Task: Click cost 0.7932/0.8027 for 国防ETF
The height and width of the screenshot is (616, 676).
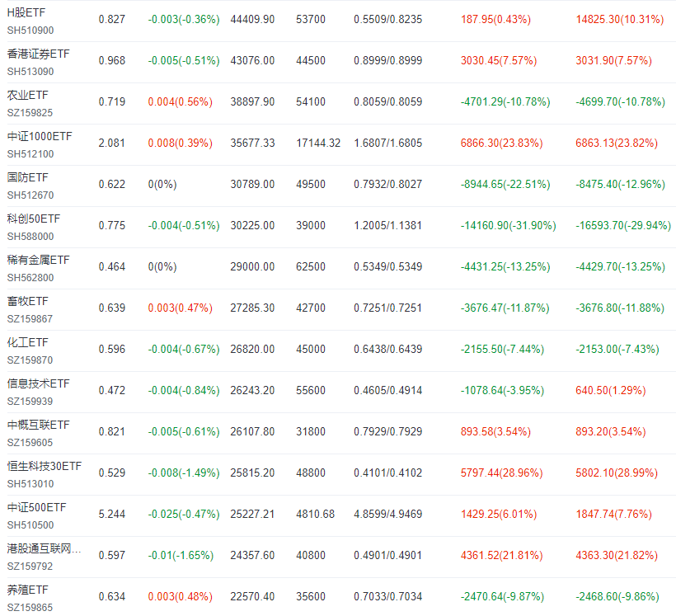Action: pos(387,184)
